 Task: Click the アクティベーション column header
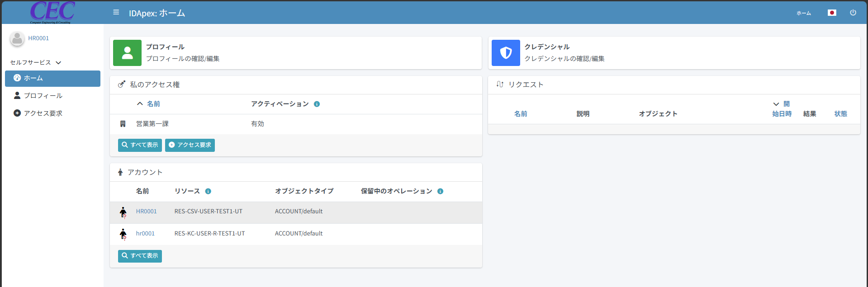[280, 104]
